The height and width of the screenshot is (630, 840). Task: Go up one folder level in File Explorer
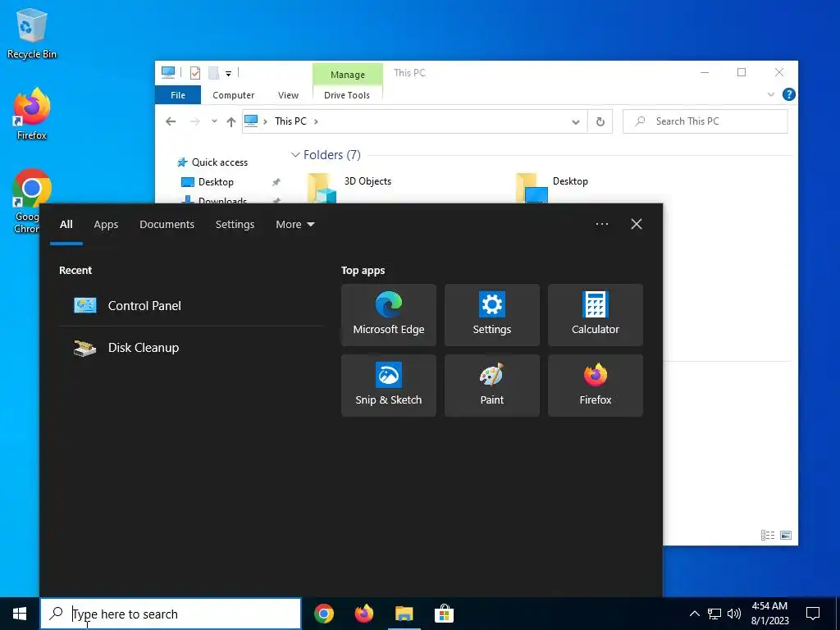pos(231,121)
